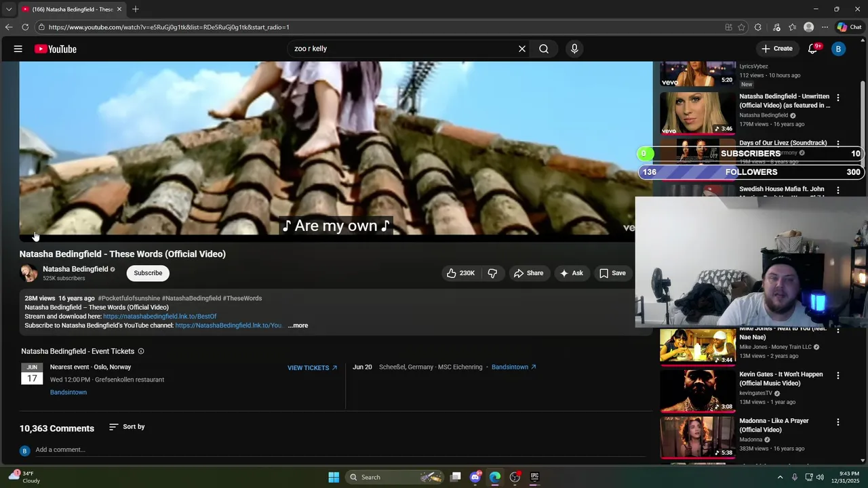Open browser Settings and more menu
The width and height of the screenshot is (868, 488).
(x=825, y=27)
